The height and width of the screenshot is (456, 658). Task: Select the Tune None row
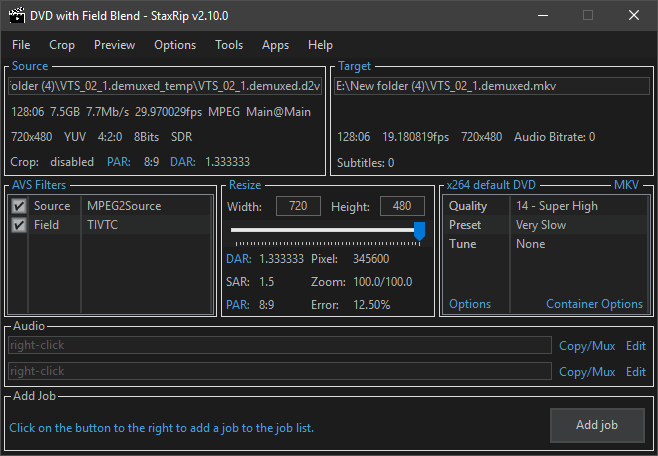545,244
